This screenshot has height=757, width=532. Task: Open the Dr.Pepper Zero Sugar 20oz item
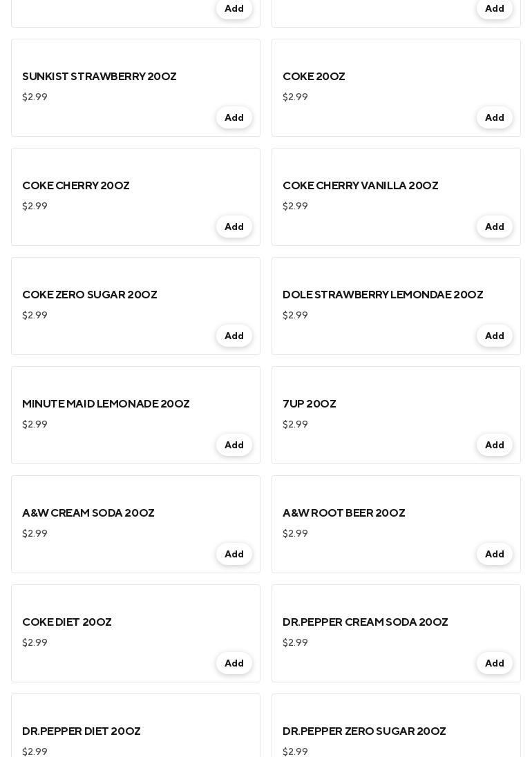tap(364, 731)
